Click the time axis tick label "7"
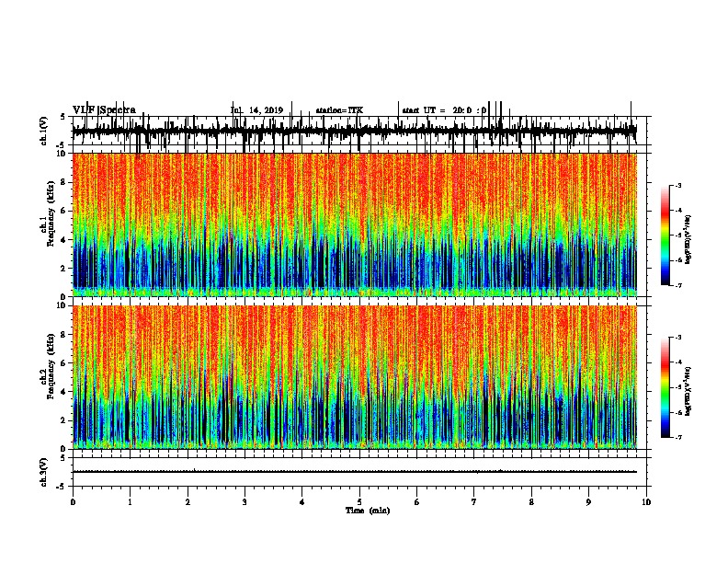The width and height of the screenshot is (728, 563). click(474, 501)
